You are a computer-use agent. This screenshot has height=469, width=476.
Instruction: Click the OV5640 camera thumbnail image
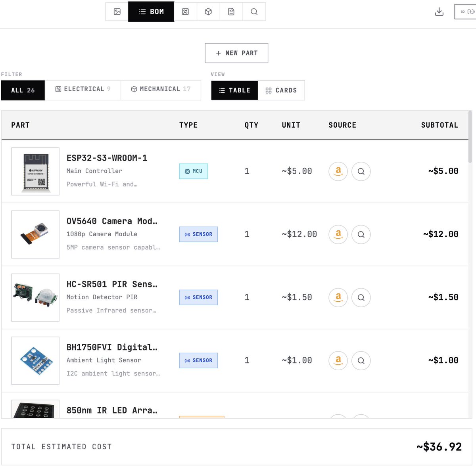(x=35, y=234)
